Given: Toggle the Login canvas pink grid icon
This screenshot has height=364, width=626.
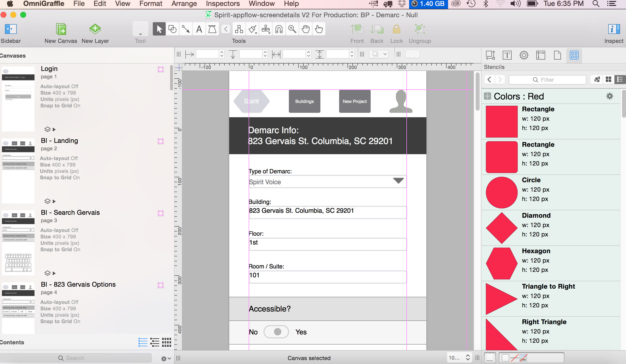Looking at the screenshot, I should (161, 69).
